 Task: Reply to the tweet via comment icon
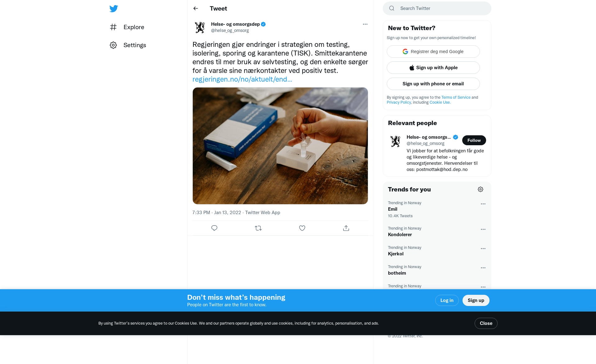click(214, 228)
